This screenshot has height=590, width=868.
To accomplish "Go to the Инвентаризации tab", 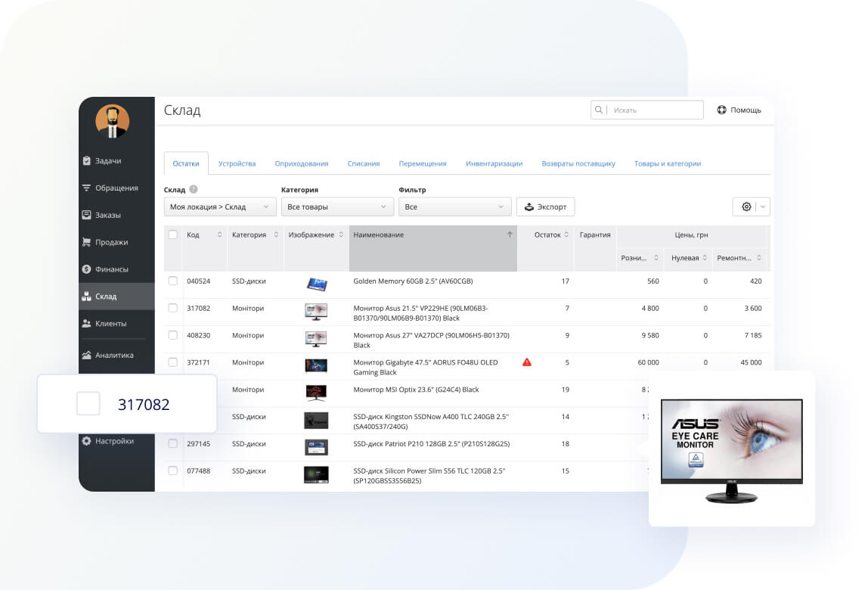I will (x=494, y=163).
